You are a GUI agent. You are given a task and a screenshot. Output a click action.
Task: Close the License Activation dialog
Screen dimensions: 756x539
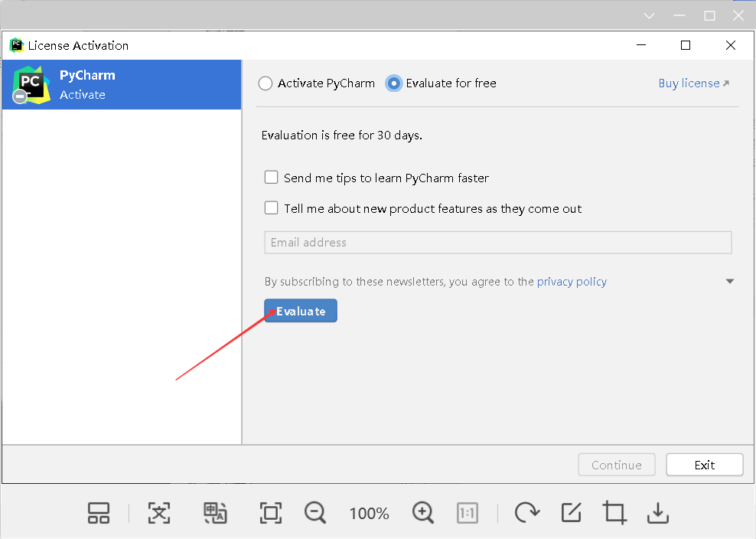pos(731,45)
